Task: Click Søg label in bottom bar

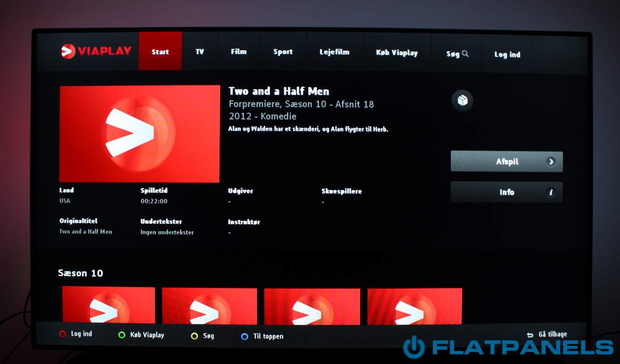Action: click(x=209, y=336)
